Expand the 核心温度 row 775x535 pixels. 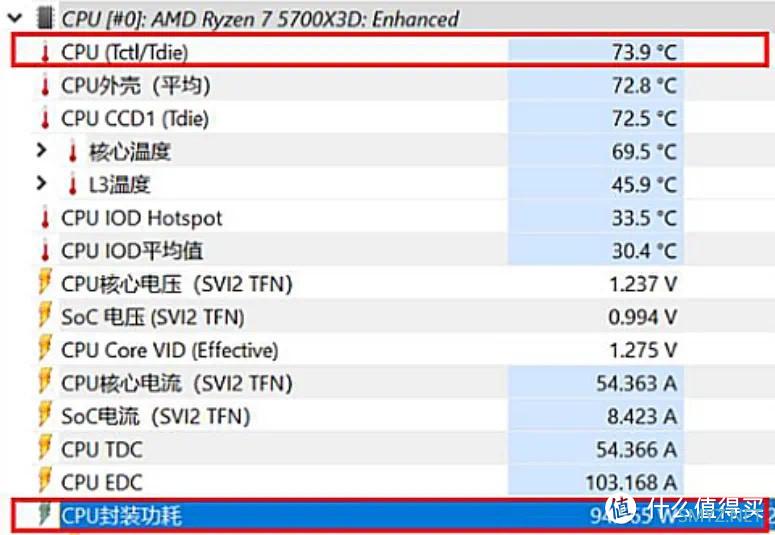point(42,150)
